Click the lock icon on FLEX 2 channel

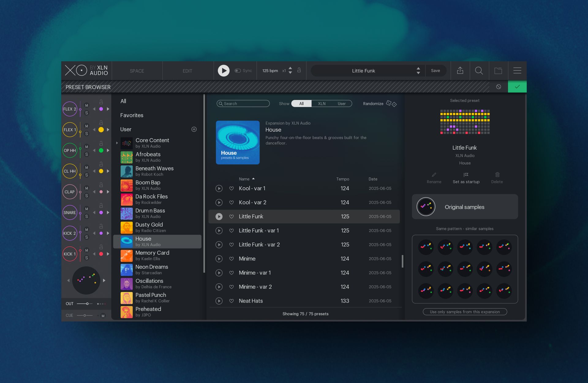(101, 102)
